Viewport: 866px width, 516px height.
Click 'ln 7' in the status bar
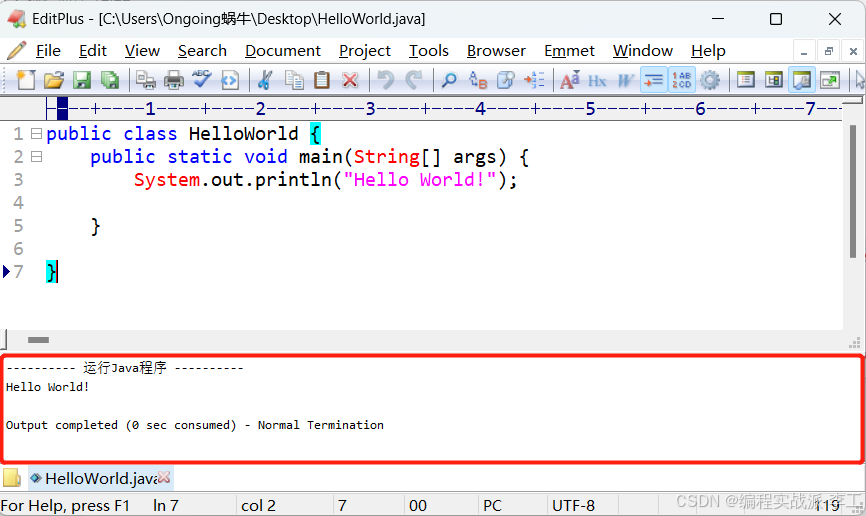tap(166, 505)
